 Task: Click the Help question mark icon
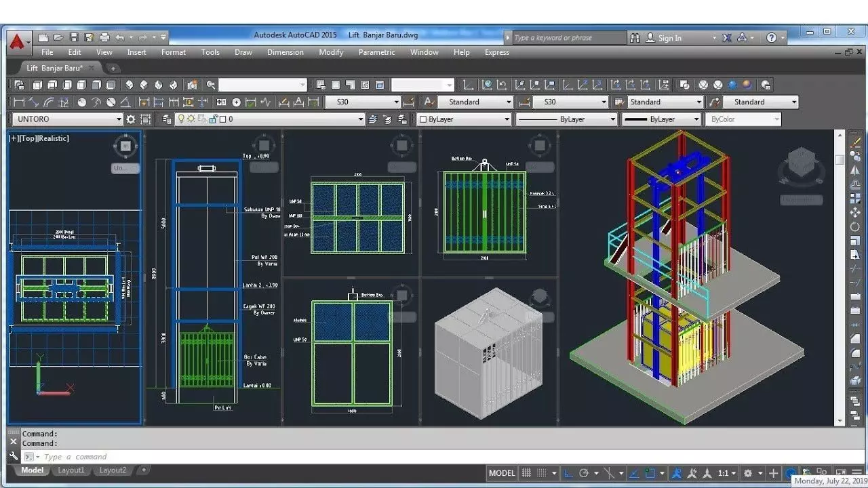pos(772,38)
